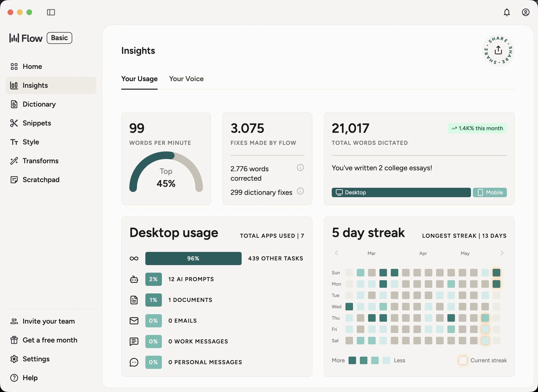The height and width of the screenshot is (392, 538).
Task: Open Dictionary in the sidebar
Action: (x=51, y=104)
